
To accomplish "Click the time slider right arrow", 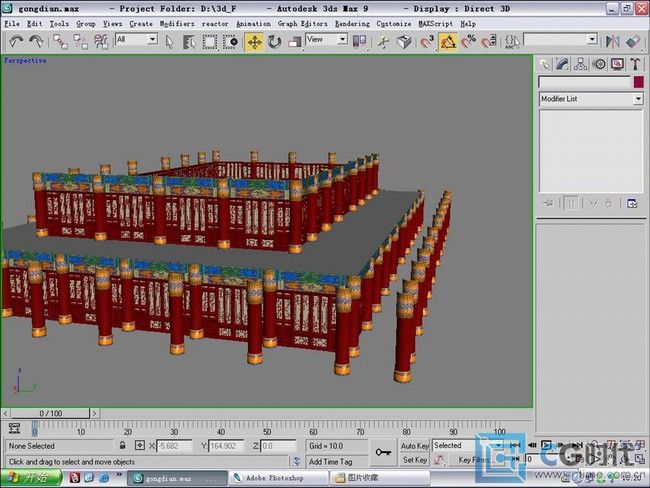I will click(95, 413).
